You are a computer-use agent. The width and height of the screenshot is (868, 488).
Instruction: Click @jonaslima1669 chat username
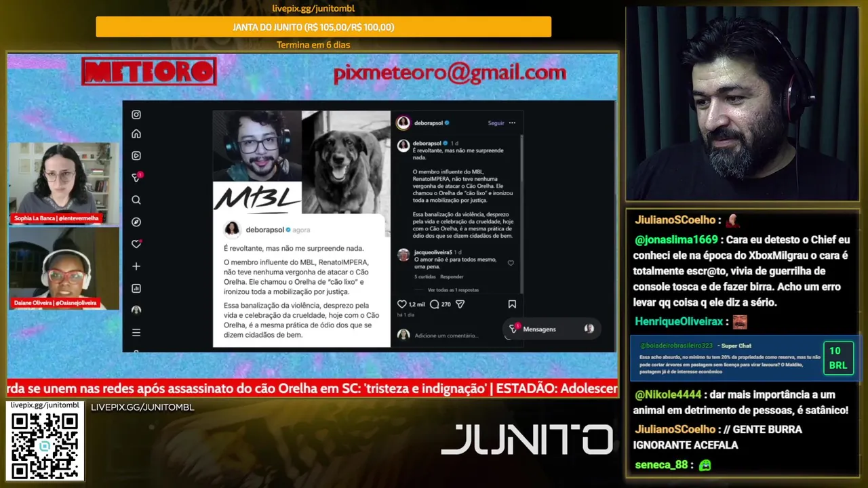point(676,239)
